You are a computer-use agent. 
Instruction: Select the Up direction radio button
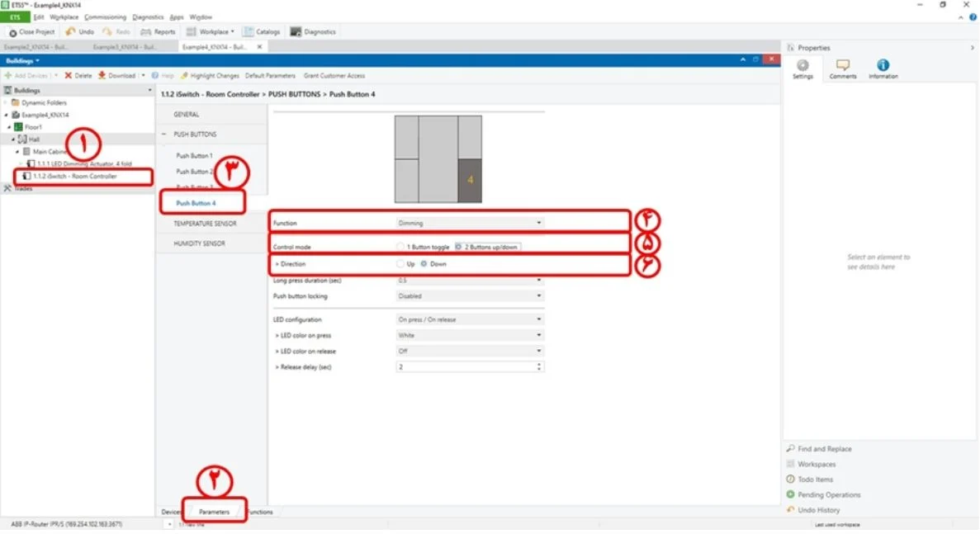point(400,264)
